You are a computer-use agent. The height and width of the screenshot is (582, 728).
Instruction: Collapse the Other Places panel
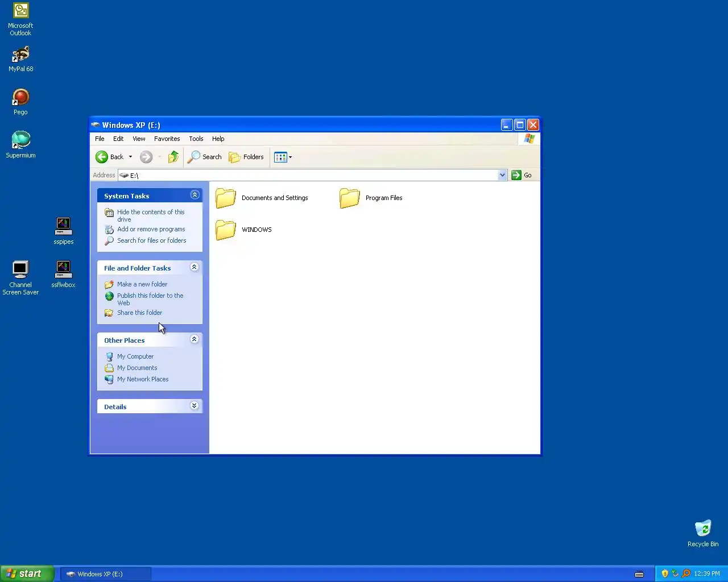[x=195, y=339]
